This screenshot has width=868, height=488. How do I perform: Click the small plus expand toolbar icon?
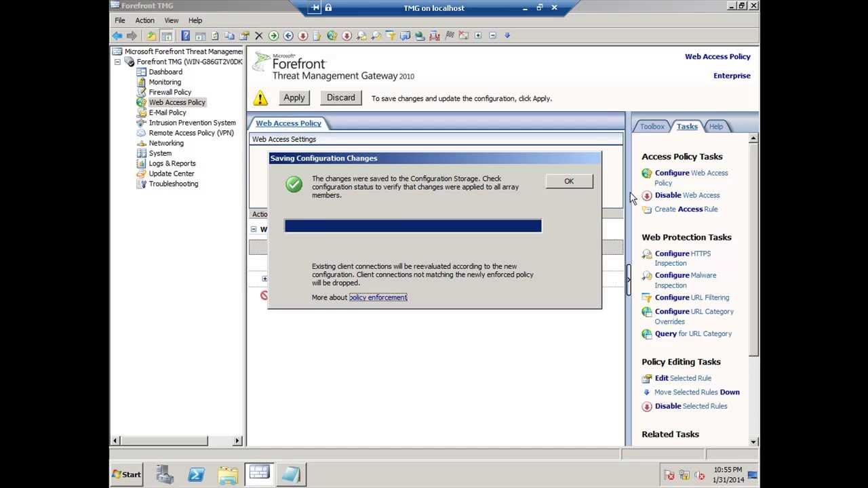478,36
